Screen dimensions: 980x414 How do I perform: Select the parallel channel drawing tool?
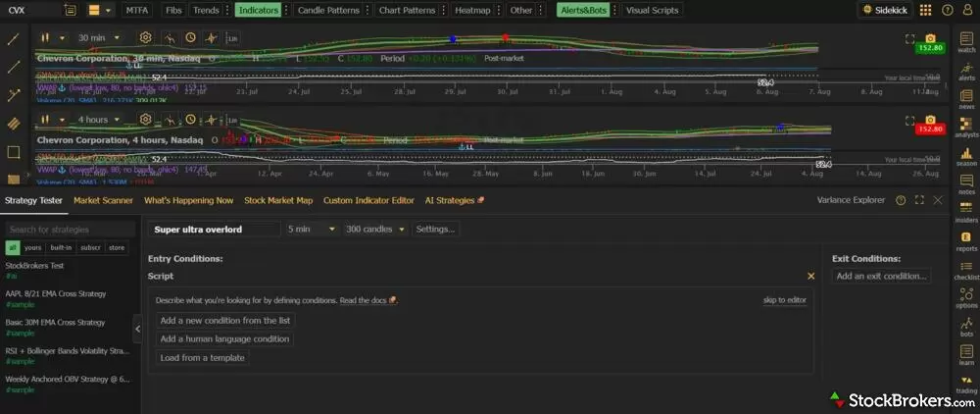coord(13,124)
